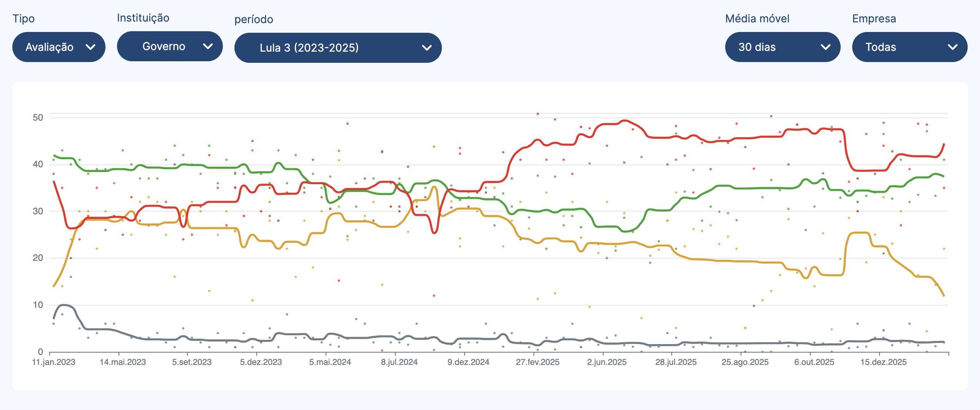Click the chevron arrow beside Todas
Screen dimensions: 980x410
[x=952, y=47]
